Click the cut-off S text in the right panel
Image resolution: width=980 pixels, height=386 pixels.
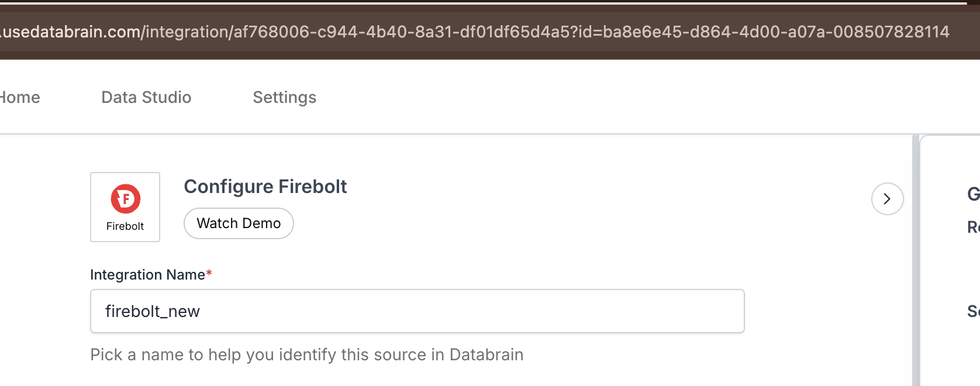click(974, 311)
